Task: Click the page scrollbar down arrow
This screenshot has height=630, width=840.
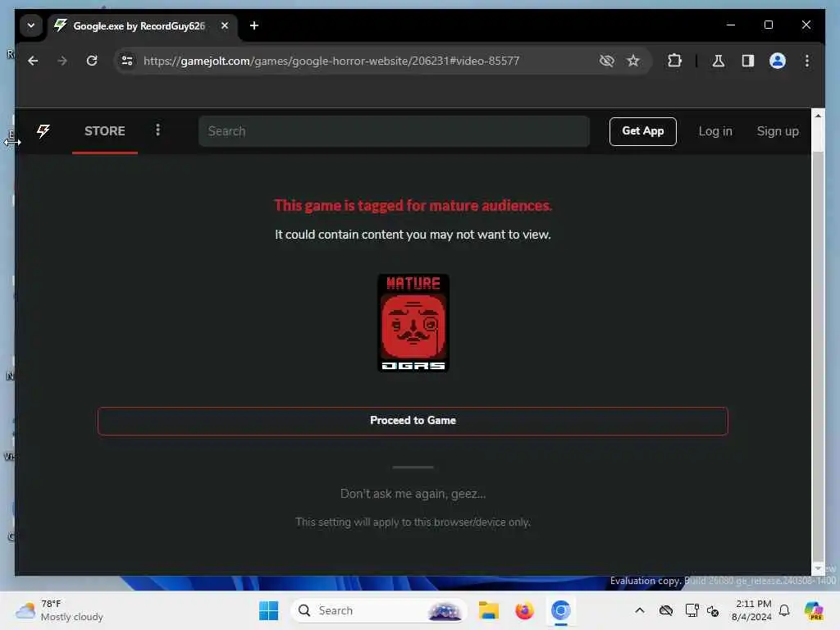Action: 818,568
